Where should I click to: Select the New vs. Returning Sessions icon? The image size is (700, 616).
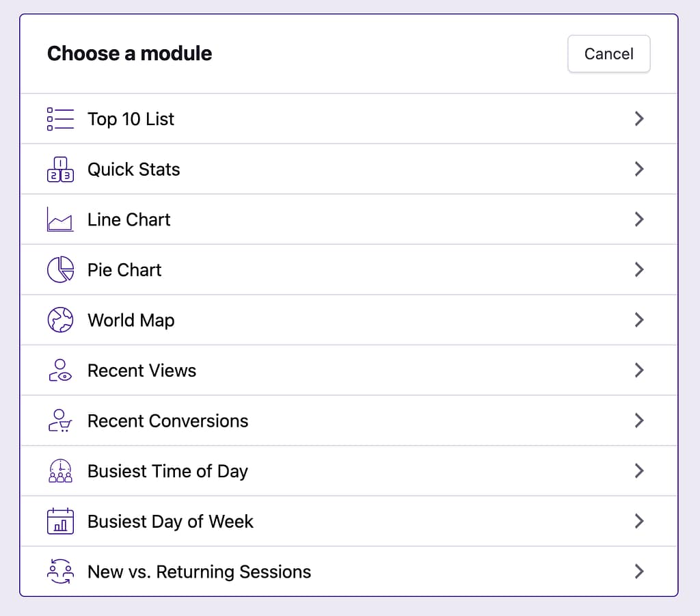click(x=60, y=571)
